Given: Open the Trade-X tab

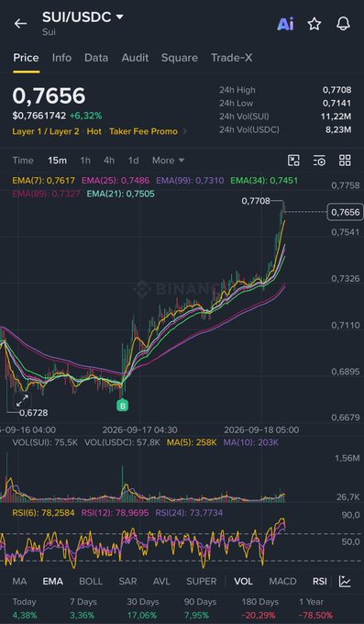Looking at the screenshot, I should pos(232,58).
